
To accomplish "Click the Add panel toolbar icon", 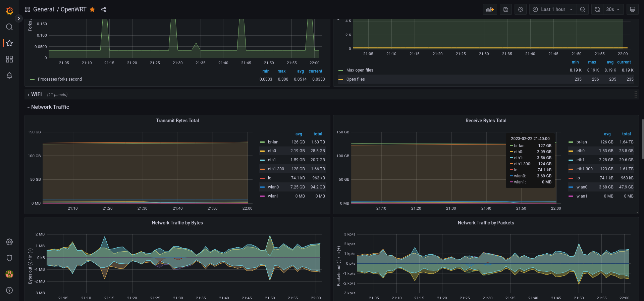I will click(490, 9).
